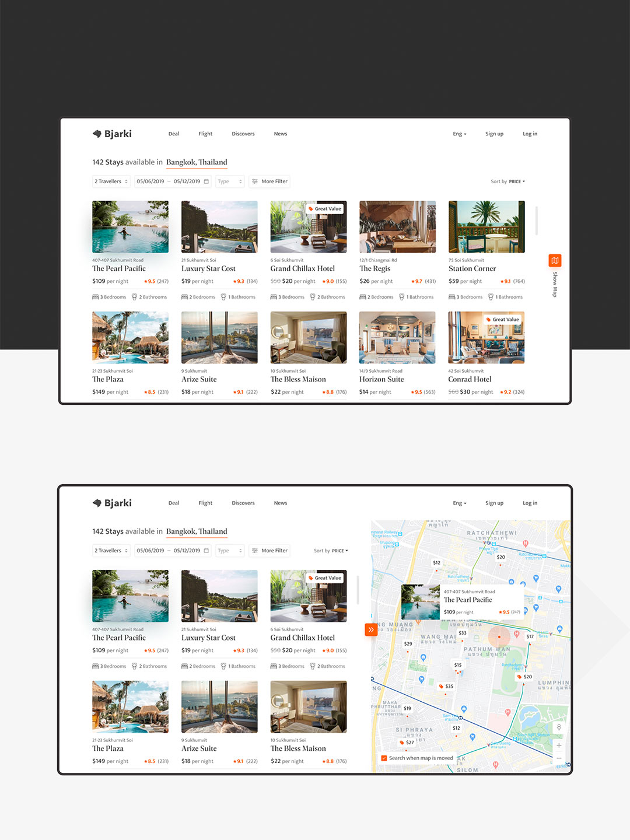
Task: Click the orange Show Map icon
Action: click(555, 261)
